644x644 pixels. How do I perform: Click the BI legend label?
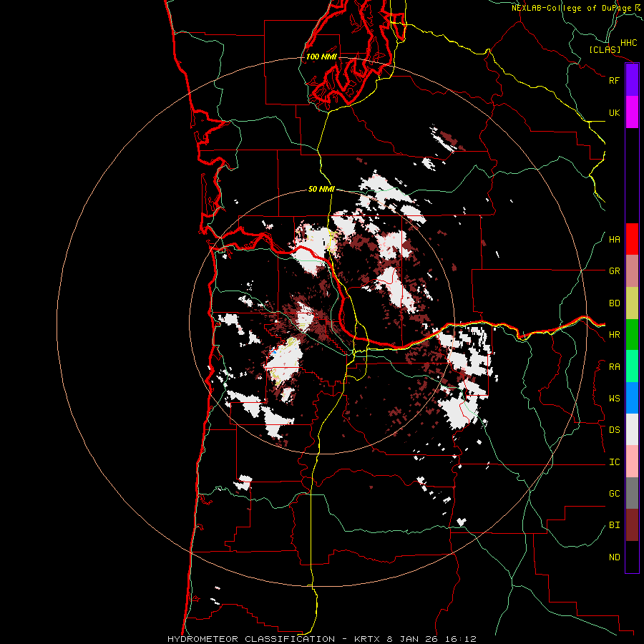pyautogui.click(x=614, y=525)
